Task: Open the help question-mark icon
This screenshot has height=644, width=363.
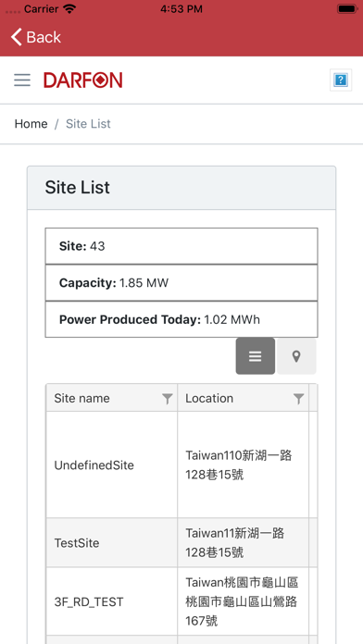Action: coord(341,80)
